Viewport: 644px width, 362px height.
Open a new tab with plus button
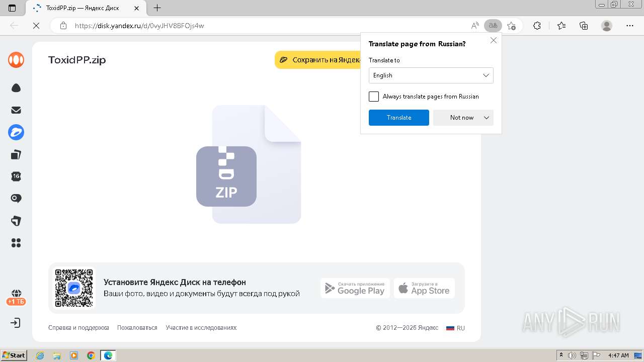tap(157, 8)
